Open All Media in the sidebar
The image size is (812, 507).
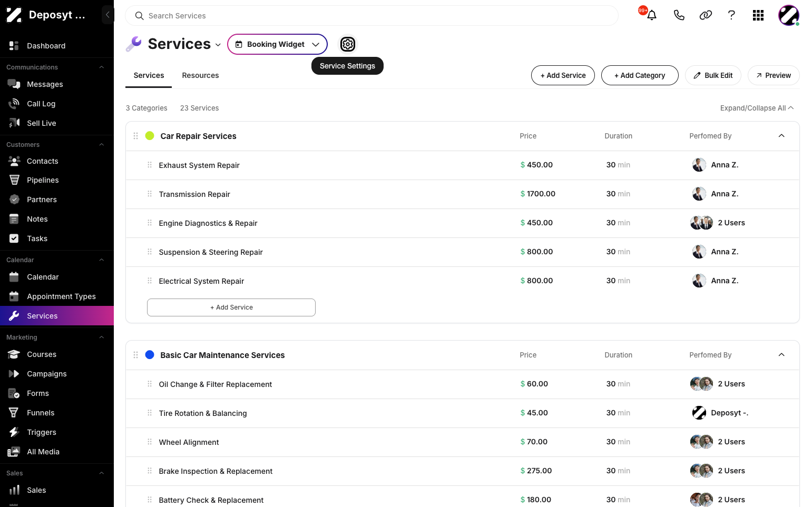click(57, 452)
